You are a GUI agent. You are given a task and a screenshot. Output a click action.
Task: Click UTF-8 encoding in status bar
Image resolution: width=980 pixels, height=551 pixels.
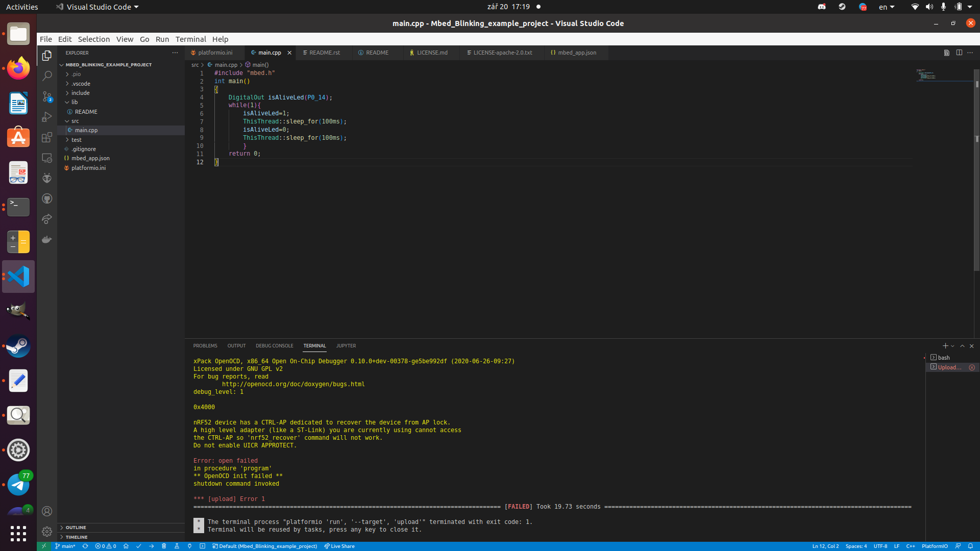pyautogui.click(x=880, y=546)
